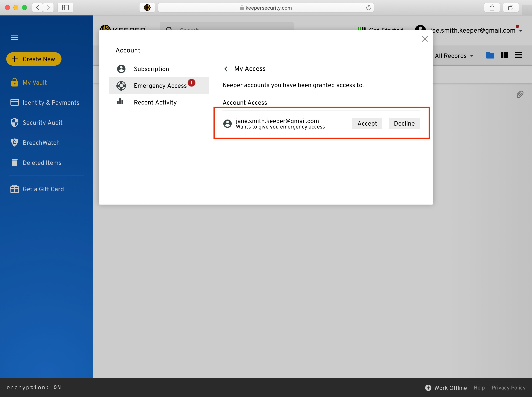Click the My Vault lock icon
532x397 pixels.
tap(14, 82)
